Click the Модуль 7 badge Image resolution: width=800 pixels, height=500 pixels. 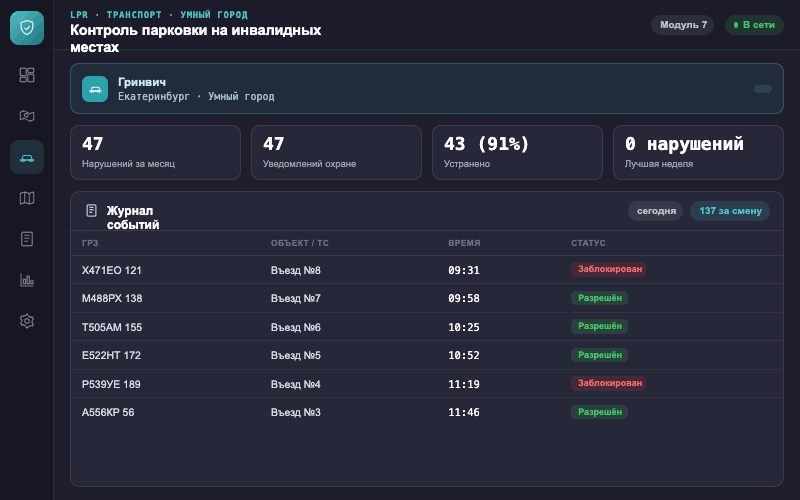[x=683, y=24]
